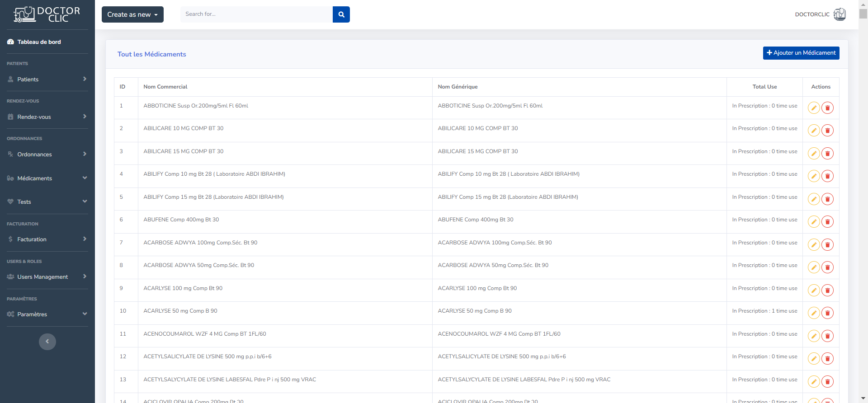
Task: Delete ACARLYSE 100 mg Comp Bt 90
Action: [827, 291]
